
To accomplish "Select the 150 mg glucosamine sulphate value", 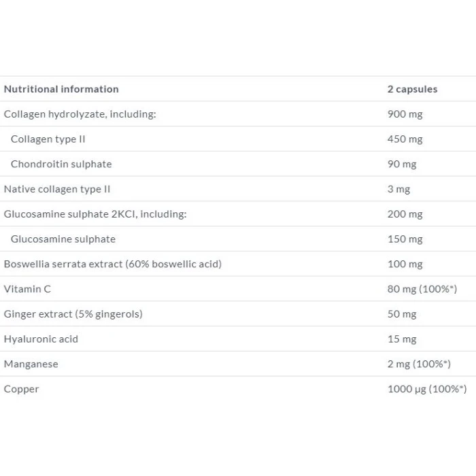I will coord(405,239).
